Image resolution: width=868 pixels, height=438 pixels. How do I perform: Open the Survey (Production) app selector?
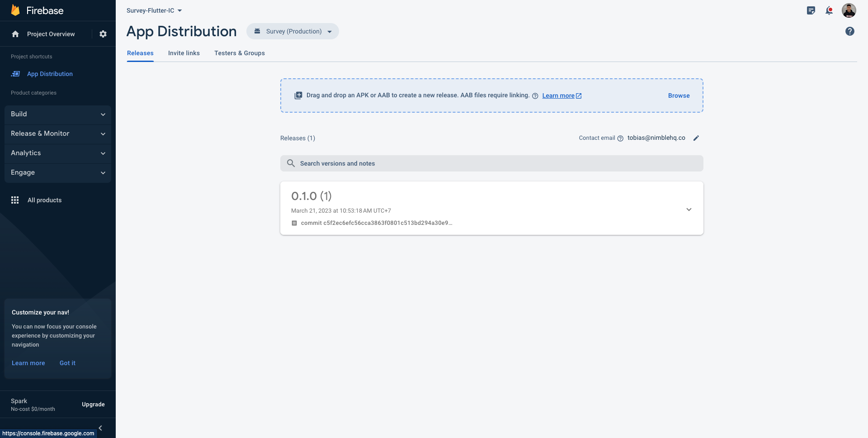tap(292, 31)
